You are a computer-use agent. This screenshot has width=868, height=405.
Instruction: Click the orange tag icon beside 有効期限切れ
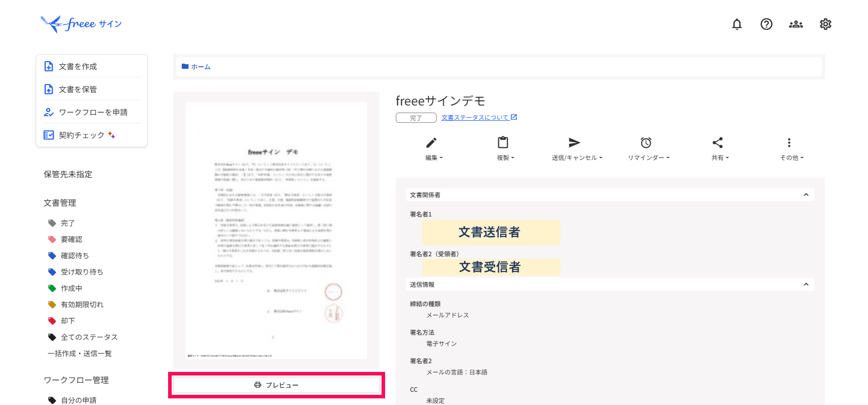point(52,305)
